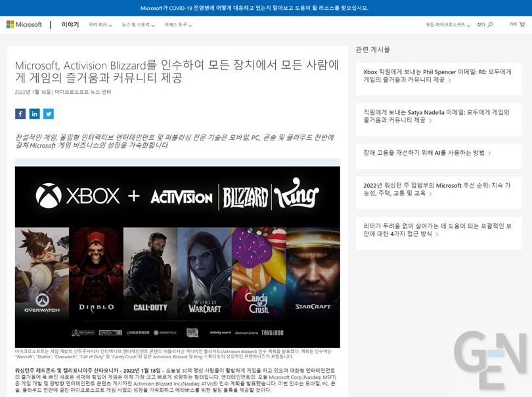The image size is (532, 397).
Task: Click the image caption beginning 마이크로소프트는 게임 개발의
Action: (173, 354)
